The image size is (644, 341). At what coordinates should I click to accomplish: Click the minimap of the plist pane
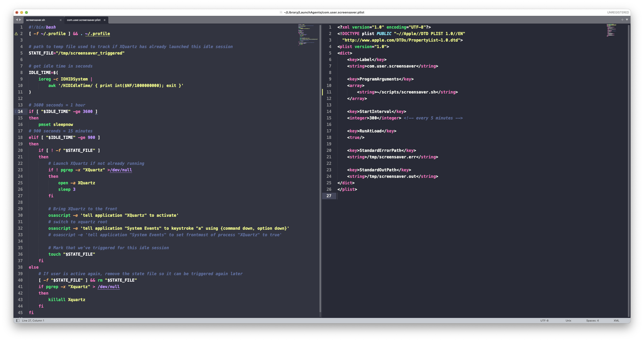click(x=612, y=30)
